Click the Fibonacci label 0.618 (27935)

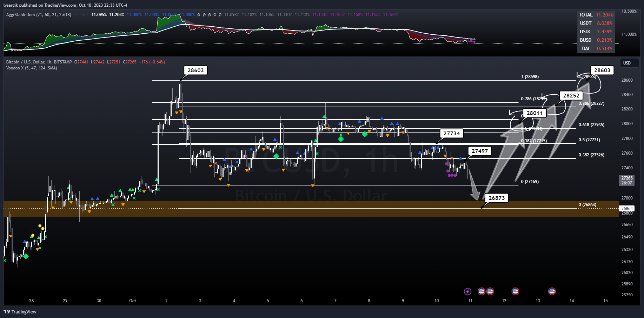pyautogui.click(x=591, y=125)
